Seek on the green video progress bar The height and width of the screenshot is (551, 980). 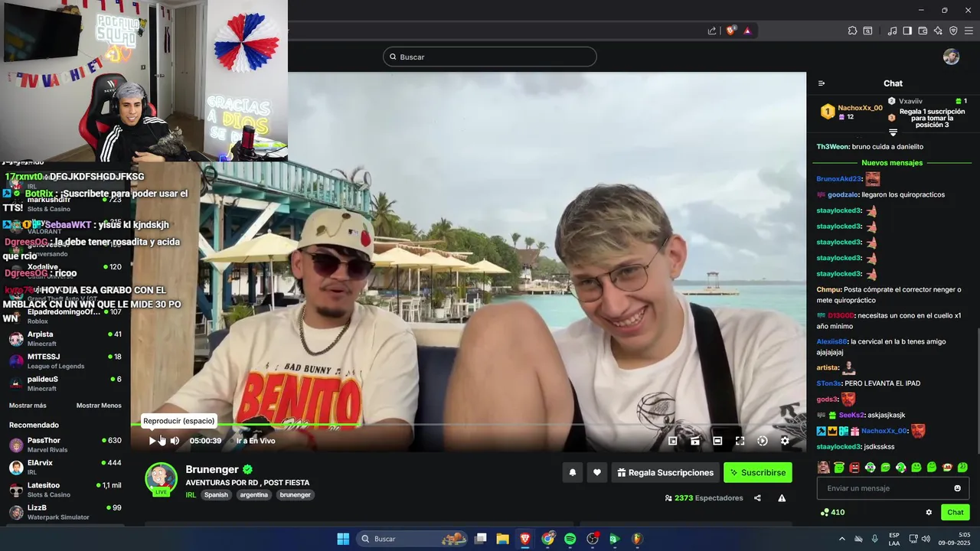pyautogui.click(x=469, y=424)
